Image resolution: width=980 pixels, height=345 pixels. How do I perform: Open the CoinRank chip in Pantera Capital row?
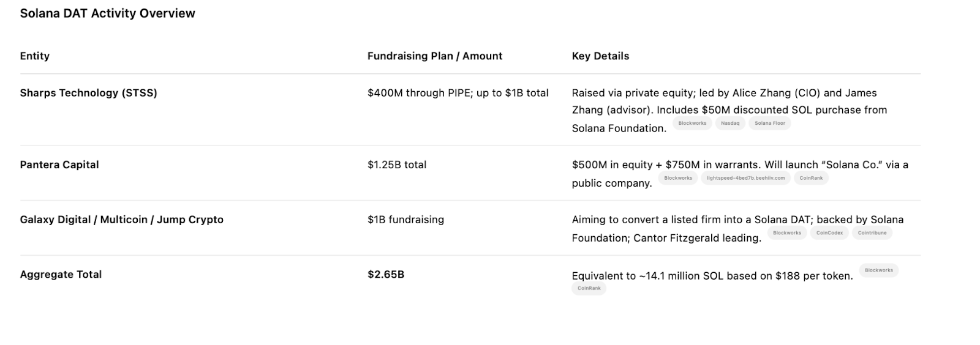tap(811, 178)
